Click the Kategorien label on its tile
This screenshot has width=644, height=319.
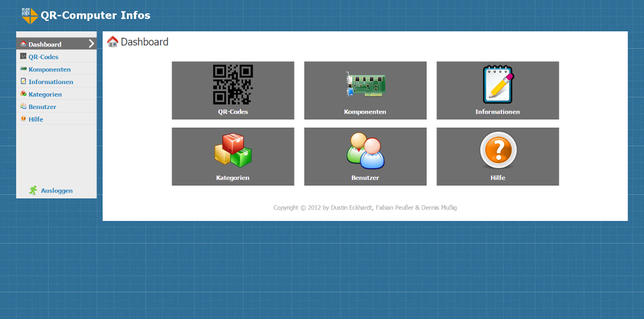pyautogui.click(x=233, y=178)
